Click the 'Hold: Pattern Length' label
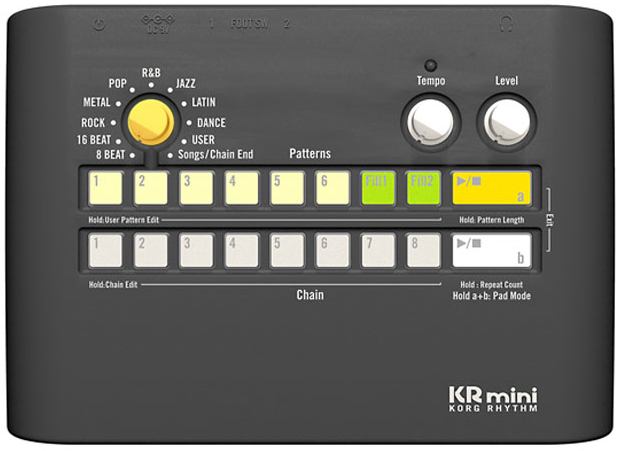Viewport: 623px width, 451px height. [x=491, y=220]
